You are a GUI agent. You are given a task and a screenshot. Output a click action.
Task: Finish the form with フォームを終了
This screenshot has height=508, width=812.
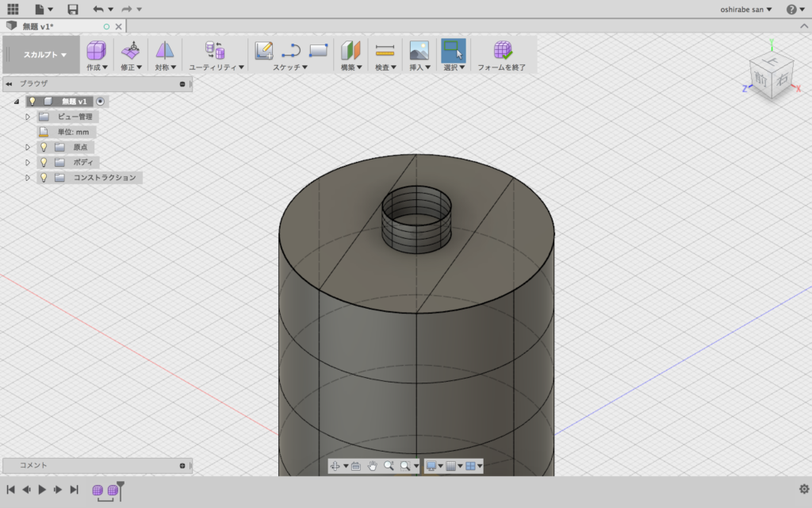502,55
